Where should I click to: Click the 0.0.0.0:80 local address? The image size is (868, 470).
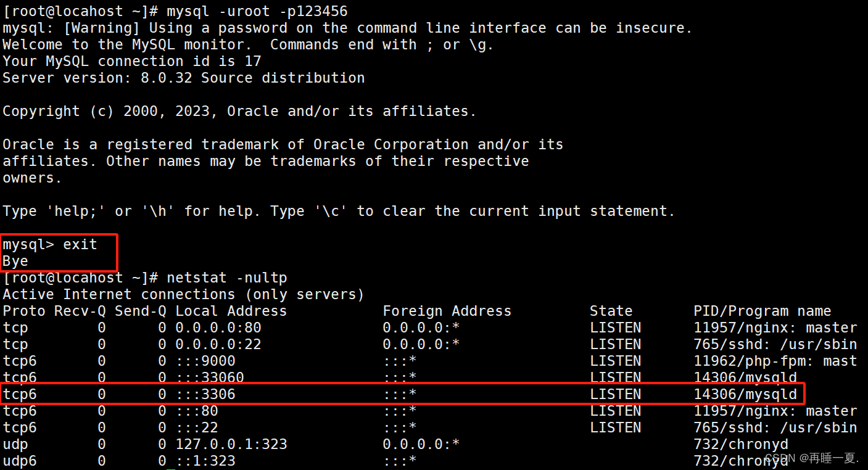click(x=217, y=327)
